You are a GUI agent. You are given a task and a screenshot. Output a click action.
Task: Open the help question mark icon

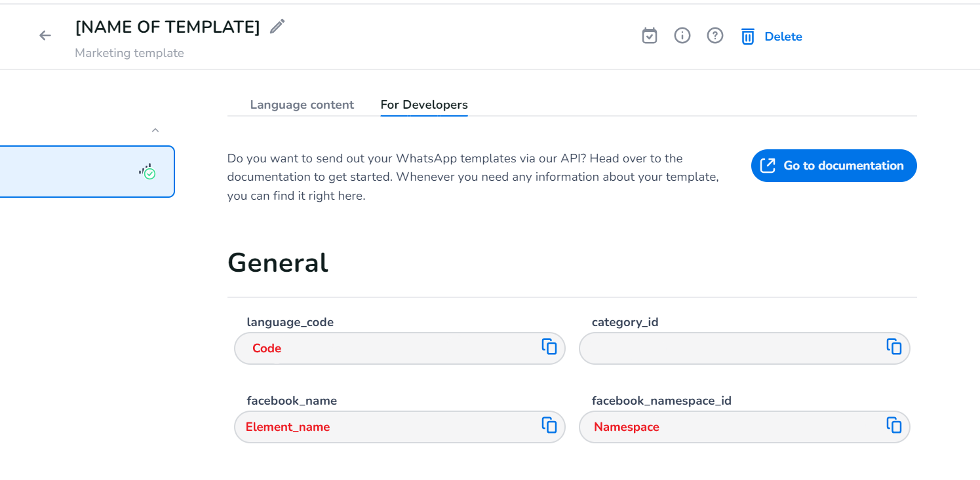[715, 36]
